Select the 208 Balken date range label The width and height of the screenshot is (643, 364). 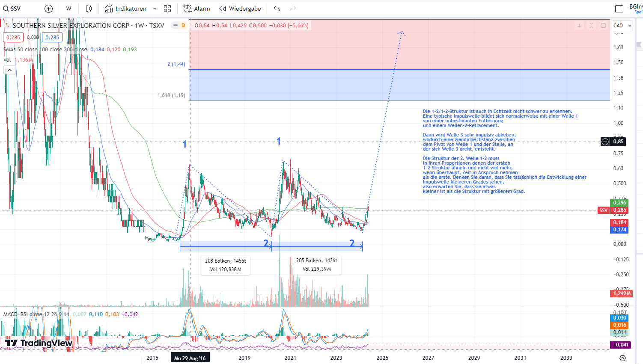226,265
